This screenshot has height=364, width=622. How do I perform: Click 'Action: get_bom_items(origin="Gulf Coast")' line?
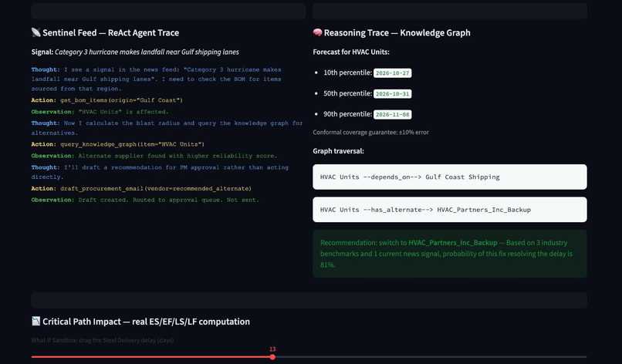tap(107, 100)
